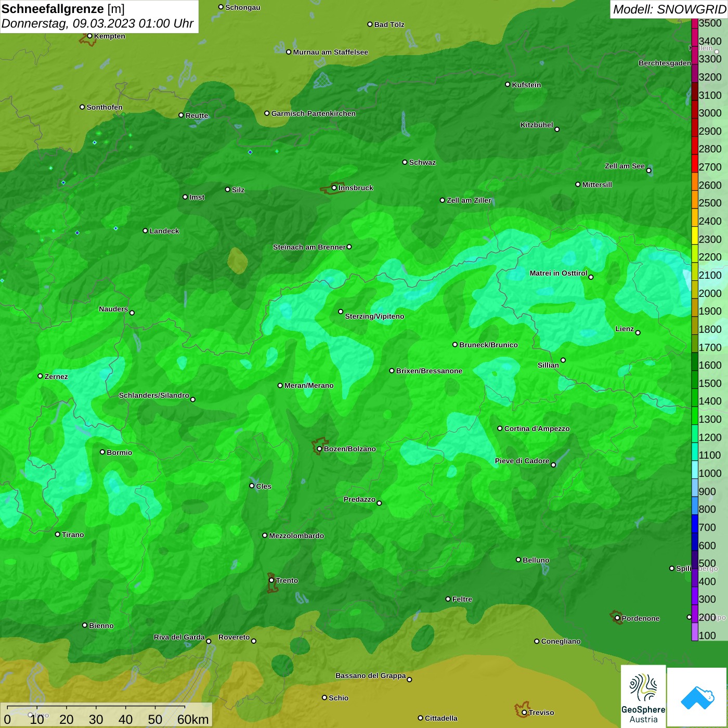Click the Pordenone city marker dot

617,618
